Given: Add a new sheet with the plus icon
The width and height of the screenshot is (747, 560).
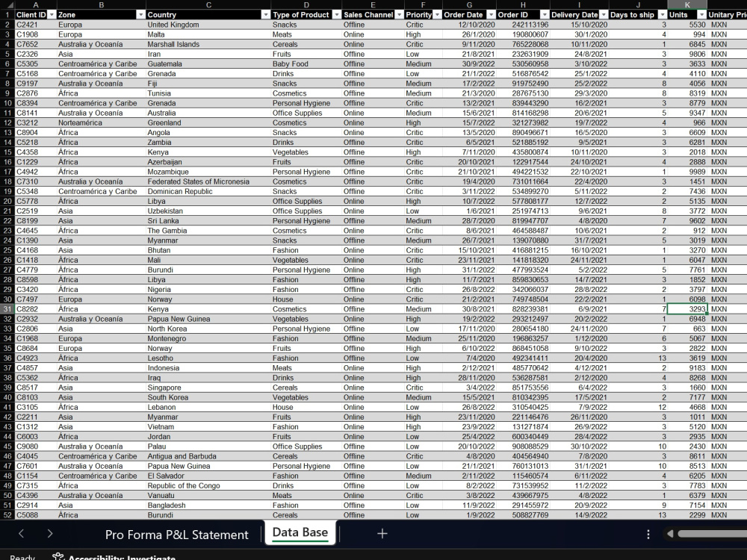Looking at the screenshot, I should [382, 534].
